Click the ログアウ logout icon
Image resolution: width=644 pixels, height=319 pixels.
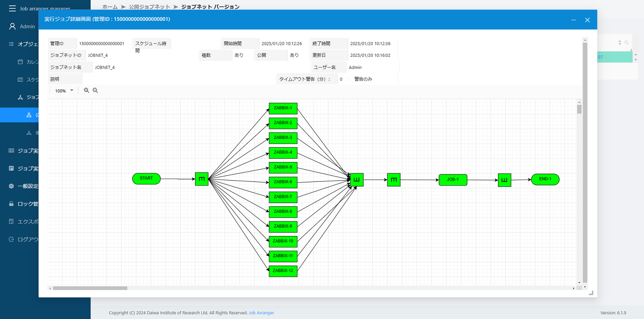[12, 239]
